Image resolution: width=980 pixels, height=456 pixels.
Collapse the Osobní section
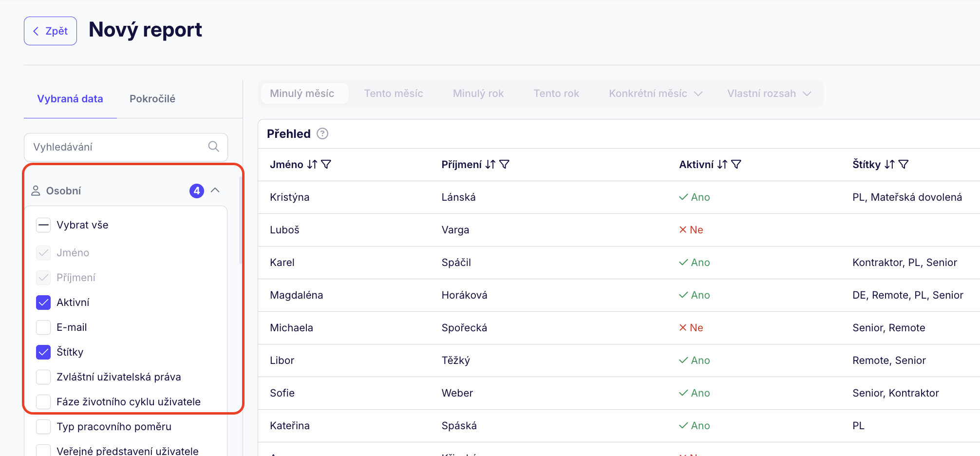tap(215, 190)
